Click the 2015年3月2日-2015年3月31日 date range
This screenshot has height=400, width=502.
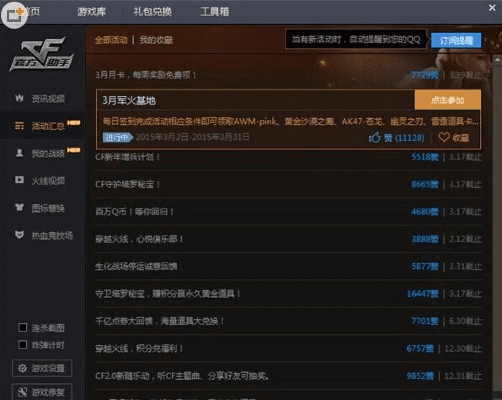192,137
